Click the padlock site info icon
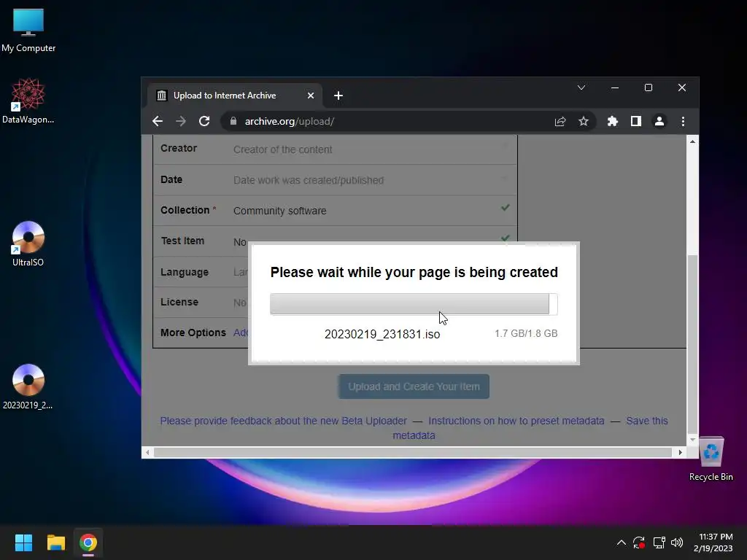 tap(233, 122)
